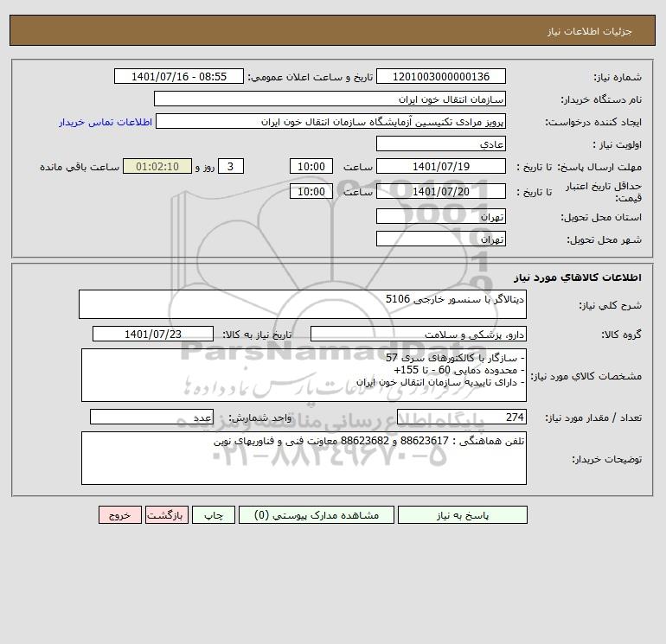The height and width of the screenshot is (644, 666).
Task: Click the announcement date field 1401/07/16 - 08:55
Action: (x=179, y=76)
